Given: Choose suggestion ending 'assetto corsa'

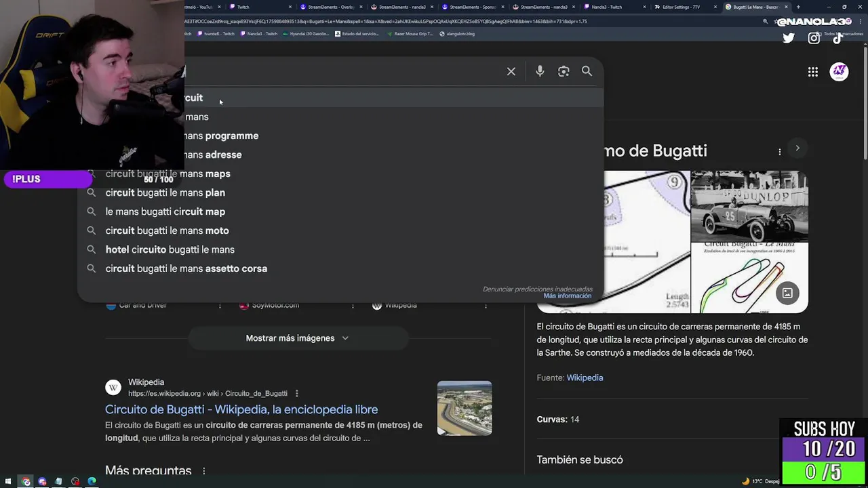Looking at the screenshot, I should [340, 268].
